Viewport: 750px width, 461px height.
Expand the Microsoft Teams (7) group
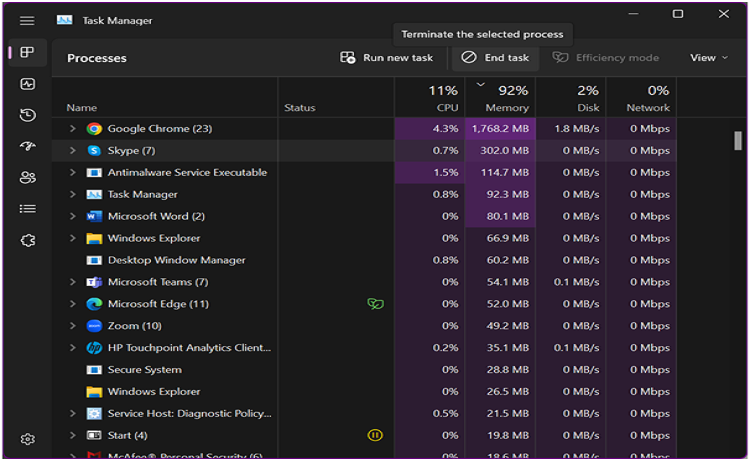(72, 282)
